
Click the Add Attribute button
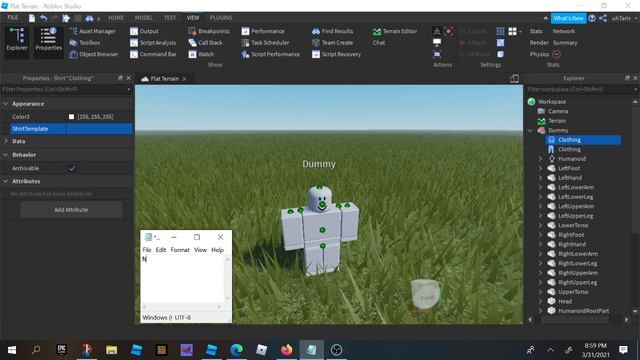tap(71, 210)
